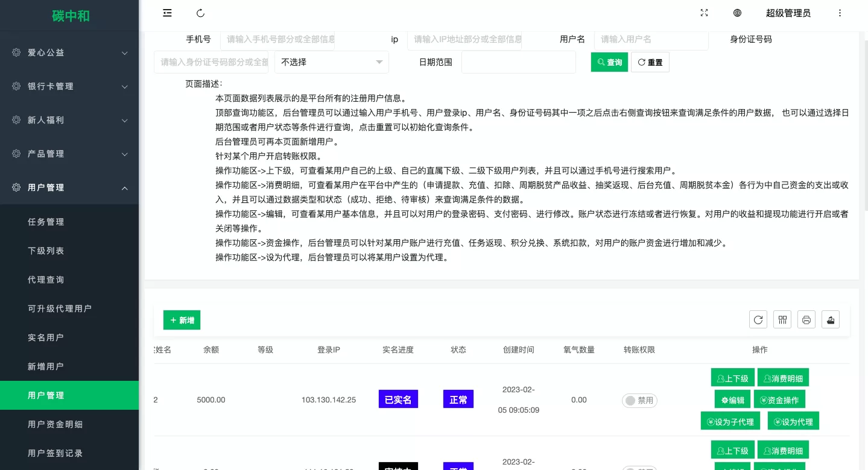Viewport: 868px width, 470px height.
Task: Open the language globe icon
Action: point(737,13)
